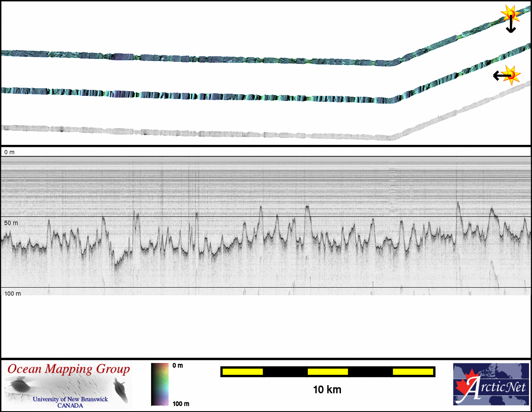Click the leftmost yellow scale bar segment
Image resolution: width=532 pixels, height=412 pixels.
click(x=243, y=372)
